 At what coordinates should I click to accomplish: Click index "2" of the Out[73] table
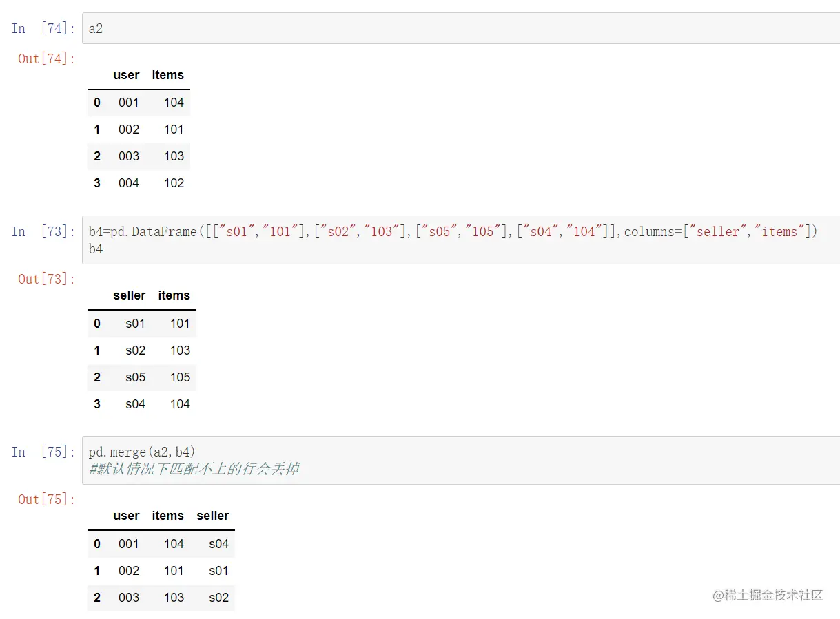coord(97,377)
